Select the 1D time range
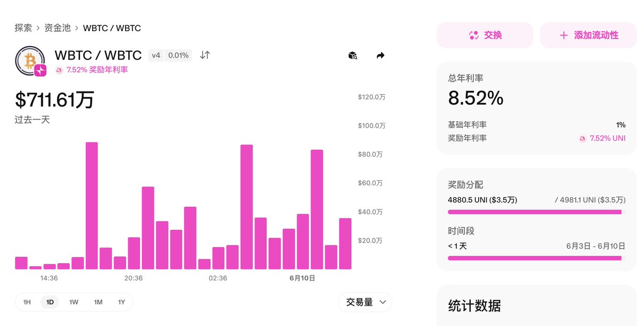Viewport: 644px width, 326px height. pyautogui.click(x=50, y=302)
